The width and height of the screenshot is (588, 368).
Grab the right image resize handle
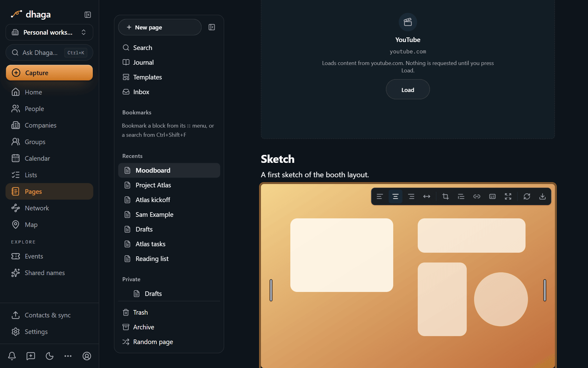point(545,290)
